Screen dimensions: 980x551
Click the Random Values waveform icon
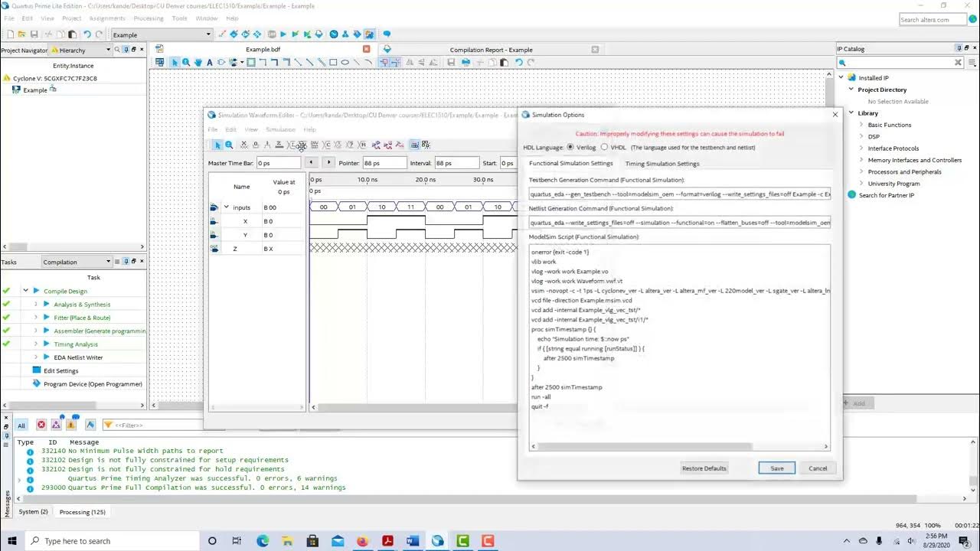363,145
